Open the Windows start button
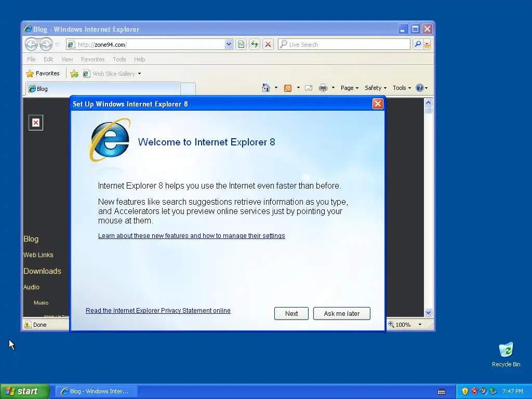 [x=25, y=391]
